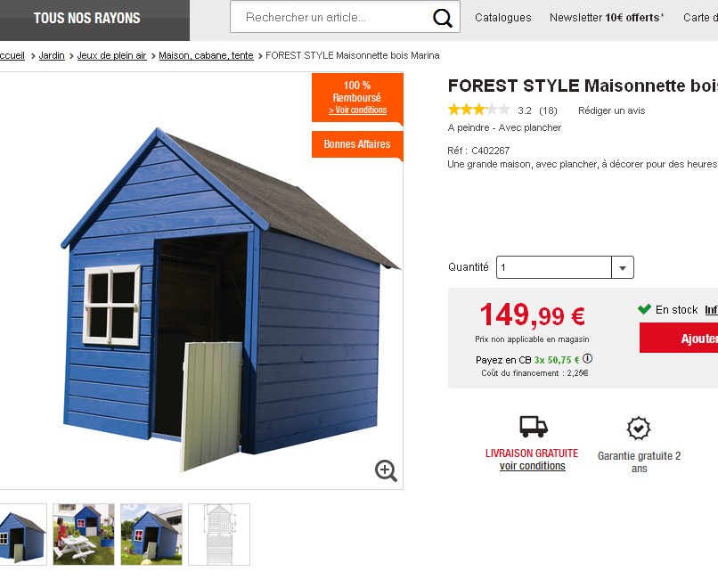The width and height of the screenshot is (718, 588).
Task: Go to Jeux de plein air breadcrumb
Action: click(111, 55)
